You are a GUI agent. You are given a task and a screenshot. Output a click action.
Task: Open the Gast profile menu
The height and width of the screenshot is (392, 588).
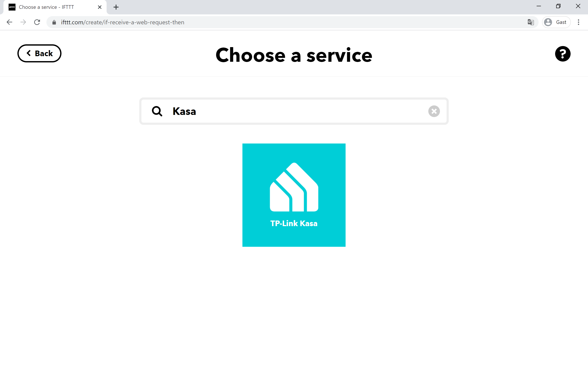(x=556, y=22)
